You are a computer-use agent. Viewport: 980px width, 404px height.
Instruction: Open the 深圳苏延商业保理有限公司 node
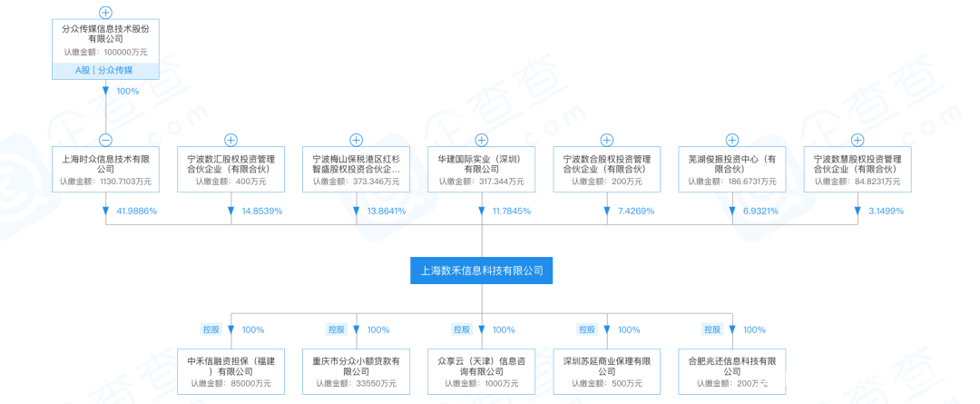click(607, 371)
